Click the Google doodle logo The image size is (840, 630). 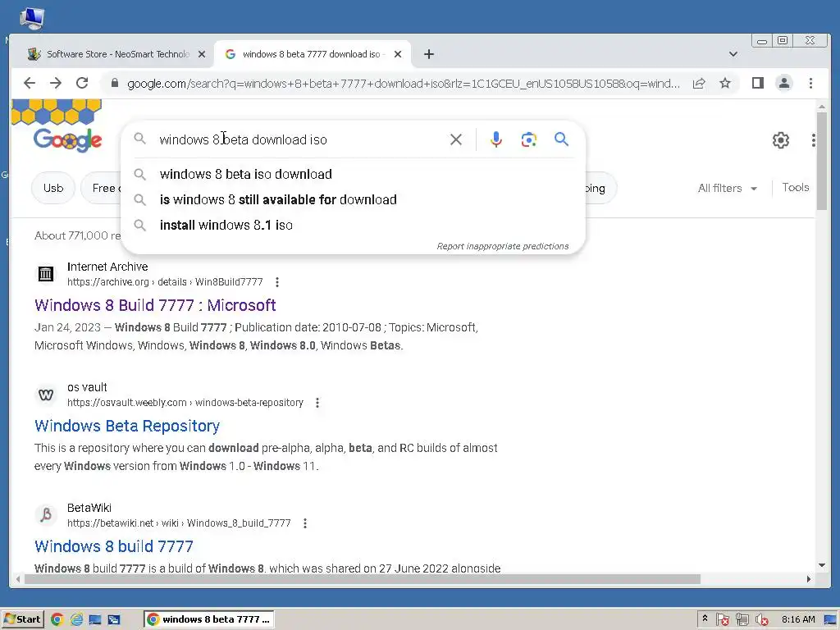tap(67, 139)
